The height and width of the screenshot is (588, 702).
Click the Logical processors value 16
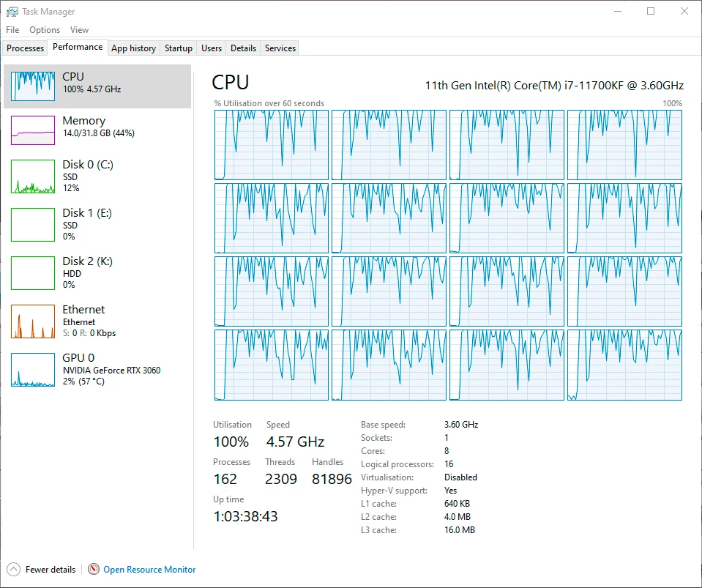point(449,464)
